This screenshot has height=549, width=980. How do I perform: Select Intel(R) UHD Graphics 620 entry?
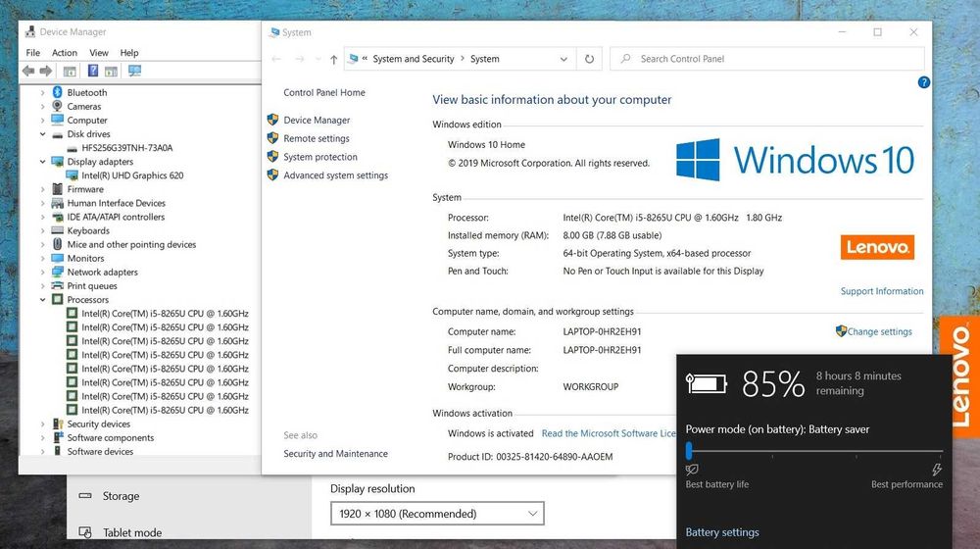tap(132, 175)
